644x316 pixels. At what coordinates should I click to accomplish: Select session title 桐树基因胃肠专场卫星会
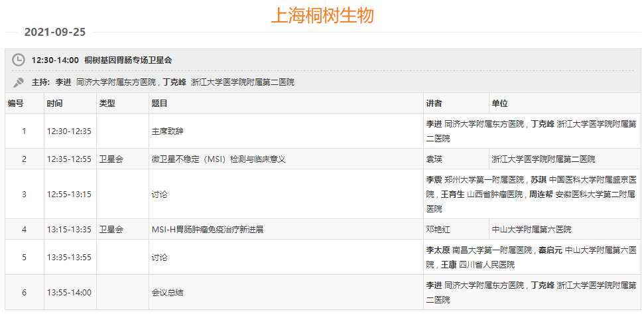pyautogui.click(x=128, y=60)
